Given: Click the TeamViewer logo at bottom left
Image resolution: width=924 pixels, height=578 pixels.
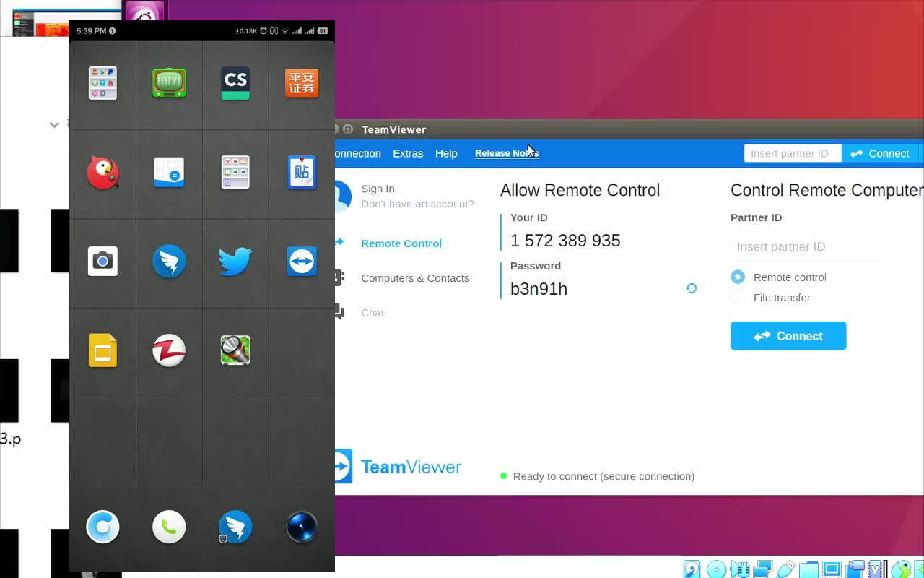Looking at the screenshot, I should point(398,467).
